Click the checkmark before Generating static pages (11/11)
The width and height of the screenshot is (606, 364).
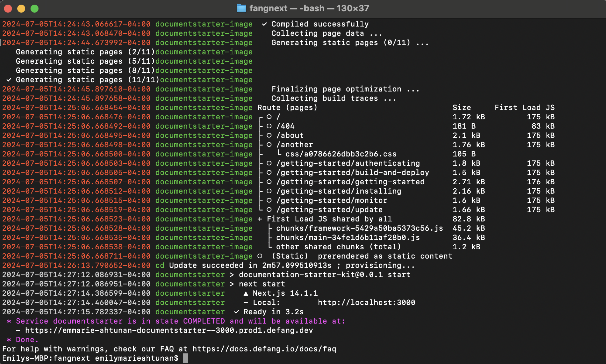pos(9,80)
